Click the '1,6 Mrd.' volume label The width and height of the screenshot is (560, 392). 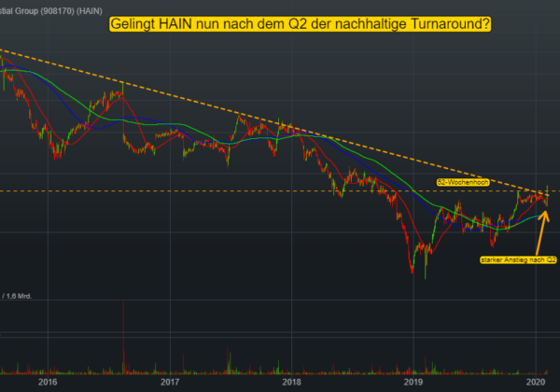point(19,296)
